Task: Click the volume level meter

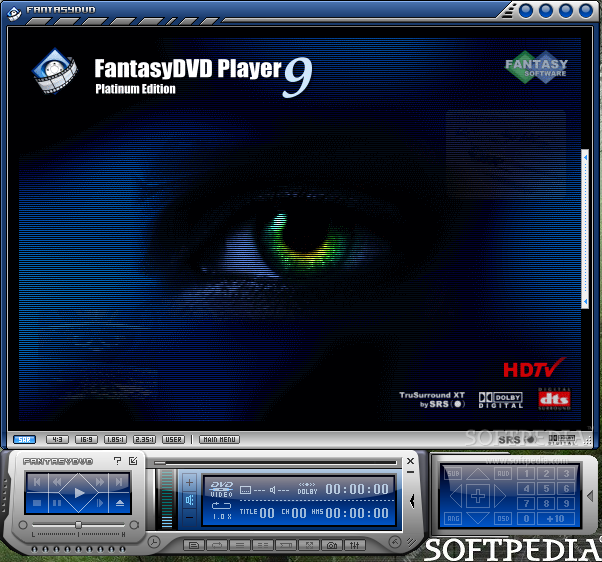Action: pos(167,499)
